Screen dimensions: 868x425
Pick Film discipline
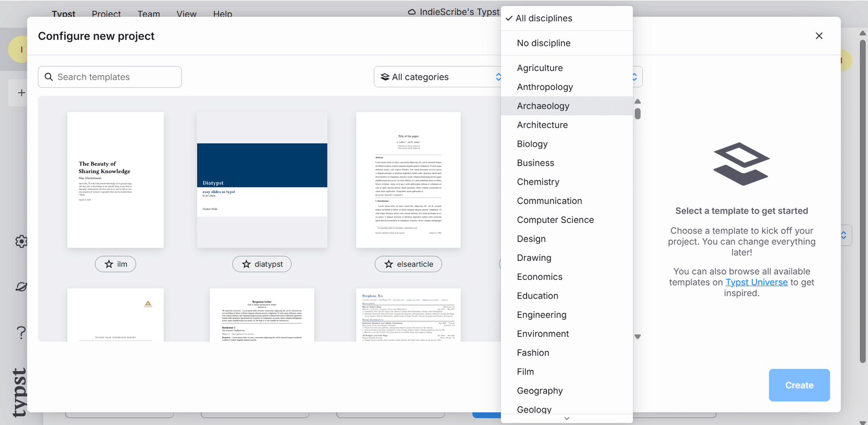[567, 371]
